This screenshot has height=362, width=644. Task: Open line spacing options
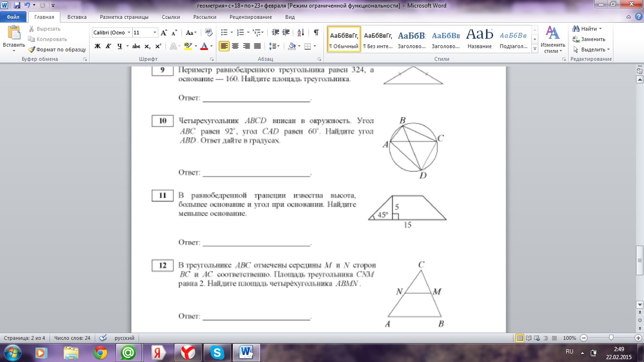pyautogui.click(x=274, y=46)
